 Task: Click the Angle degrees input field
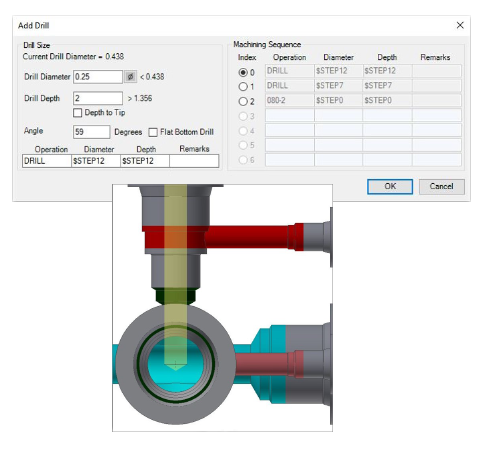click(91, 132)
